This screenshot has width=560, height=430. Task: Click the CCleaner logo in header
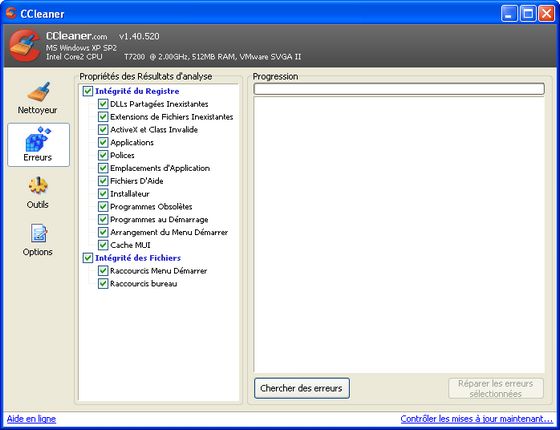point(25,45)
